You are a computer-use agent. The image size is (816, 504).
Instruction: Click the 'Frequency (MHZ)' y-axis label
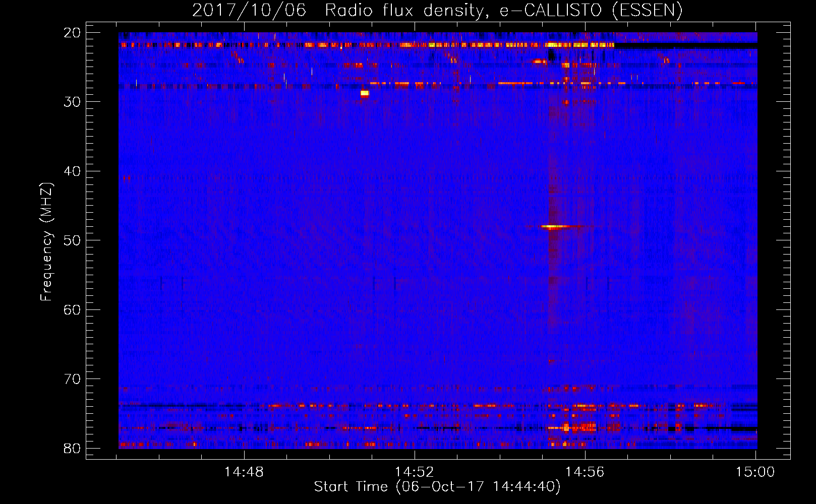[46, 242]
